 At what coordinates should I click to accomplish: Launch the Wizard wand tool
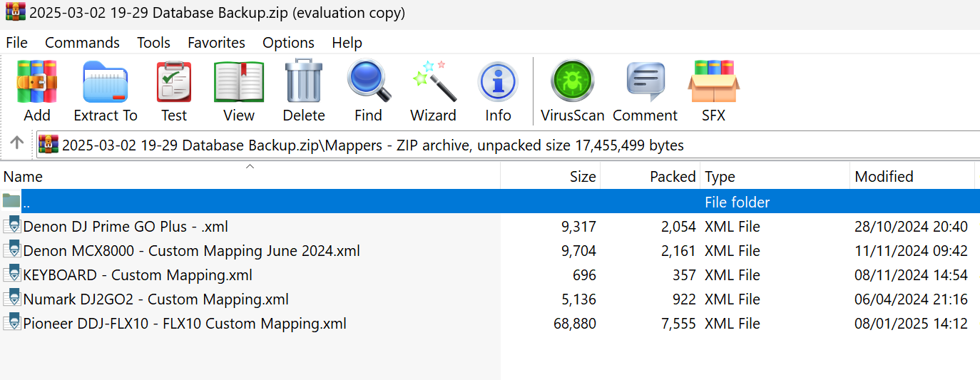(x=433, y=82)
